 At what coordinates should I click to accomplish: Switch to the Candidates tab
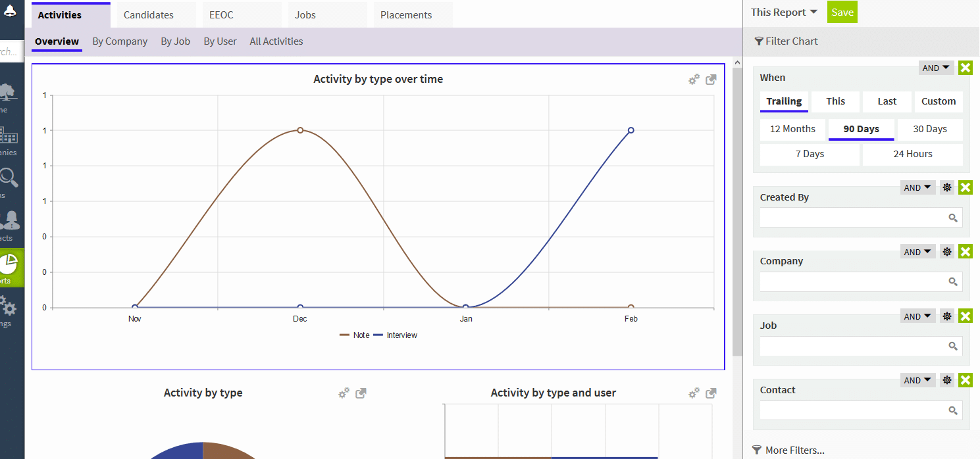click(x=157, y=14)
